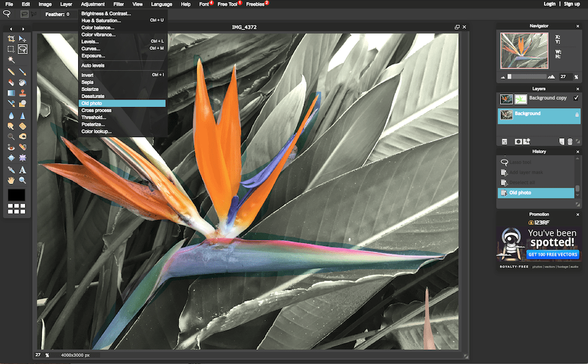588x364 pixels.
Task: Expand the Font menu
Action: (x=203, y=4)
